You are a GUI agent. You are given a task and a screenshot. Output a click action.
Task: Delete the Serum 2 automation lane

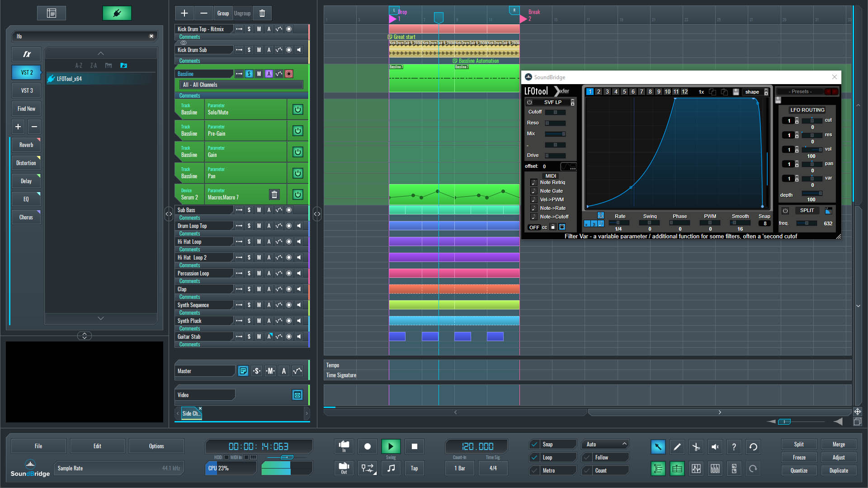pyautogui.click(x=274, y=194)
